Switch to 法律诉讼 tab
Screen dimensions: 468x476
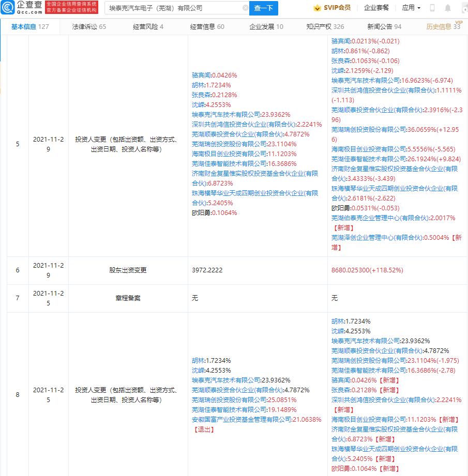(x=89, y=27)
